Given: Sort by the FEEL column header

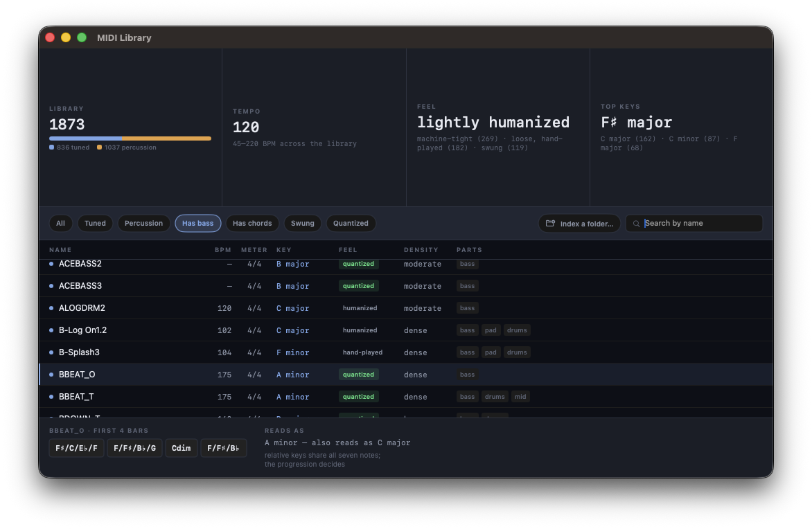Looking at the screenshot, I should tap(348, 249).
